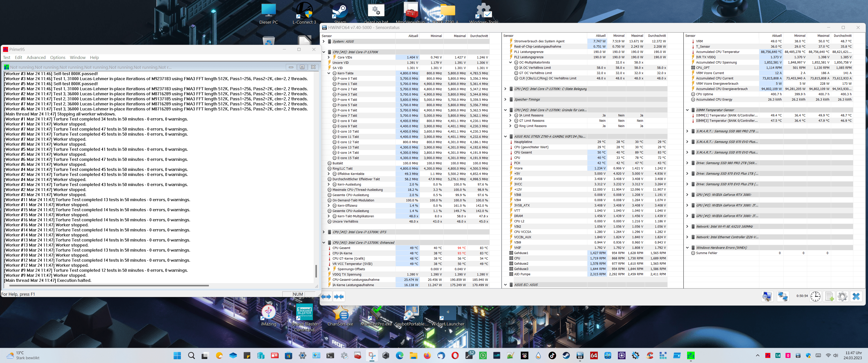Open HWiNFO sensor settings gear icon

click(843, 296)
